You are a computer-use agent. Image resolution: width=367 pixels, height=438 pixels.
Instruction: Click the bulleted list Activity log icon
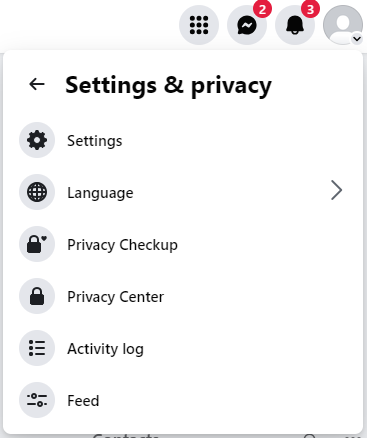pos(37,348)
